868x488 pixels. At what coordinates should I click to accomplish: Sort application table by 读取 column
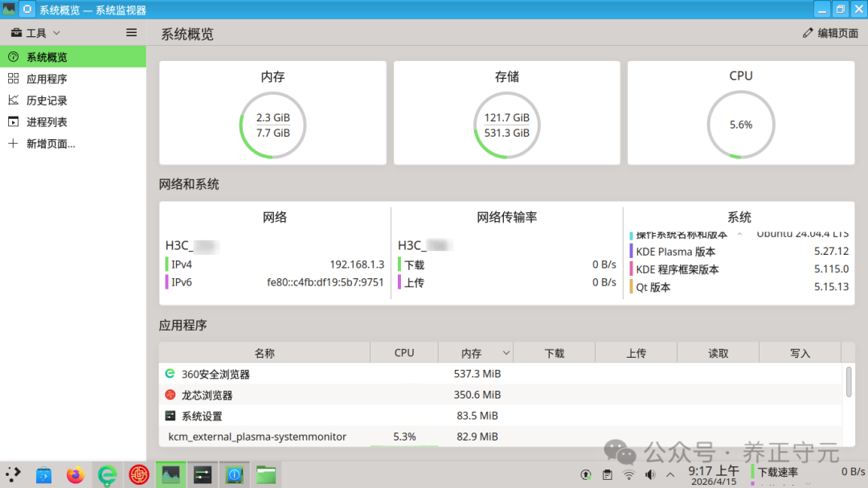(718, 353)
